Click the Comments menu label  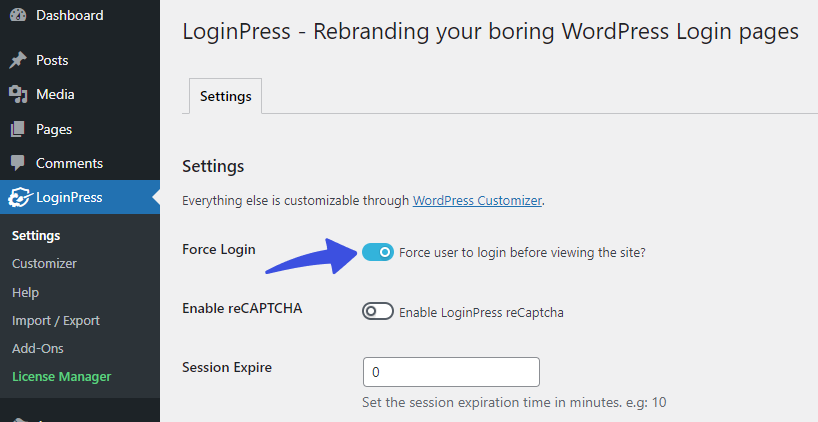[x=69, y=163]
